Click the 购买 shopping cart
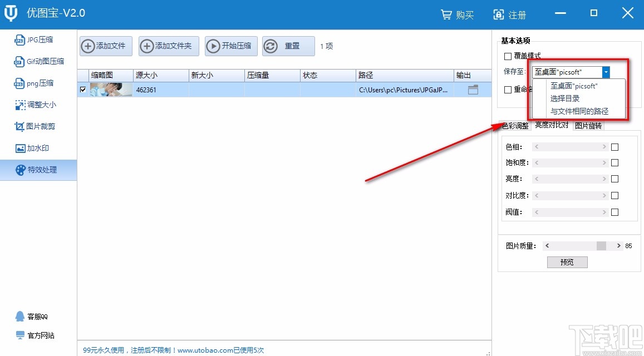 457,15
